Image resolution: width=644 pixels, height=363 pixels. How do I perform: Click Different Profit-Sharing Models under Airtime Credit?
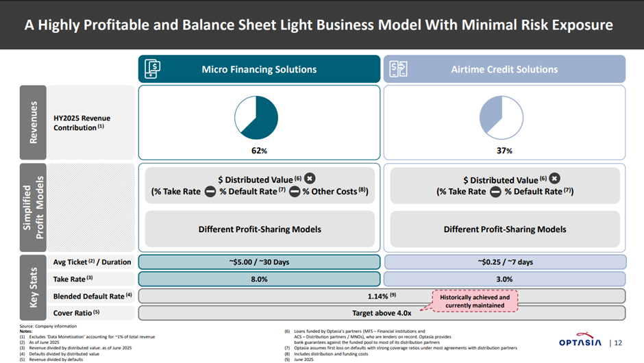pyautogui.click(x=505, y=229)
